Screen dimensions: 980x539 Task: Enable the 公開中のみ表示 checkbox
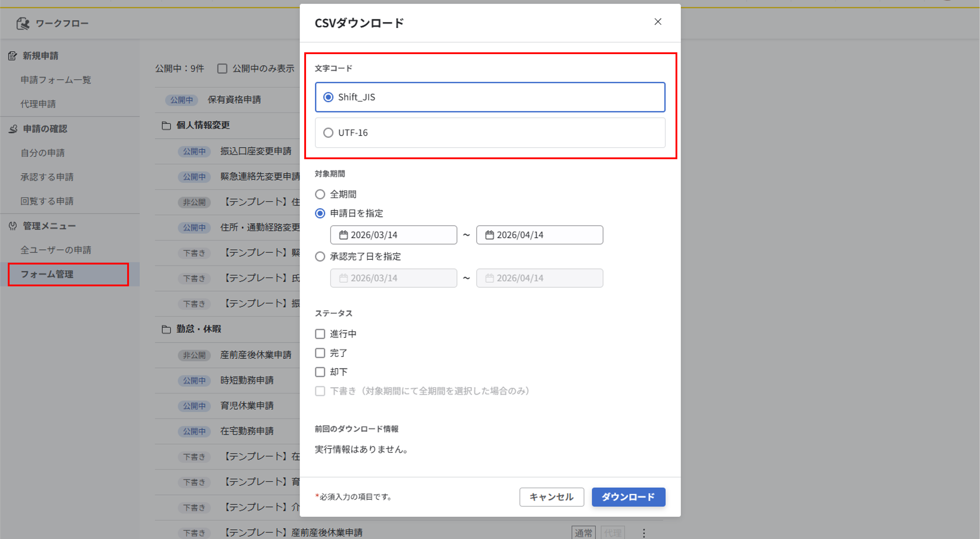(223, 69)
